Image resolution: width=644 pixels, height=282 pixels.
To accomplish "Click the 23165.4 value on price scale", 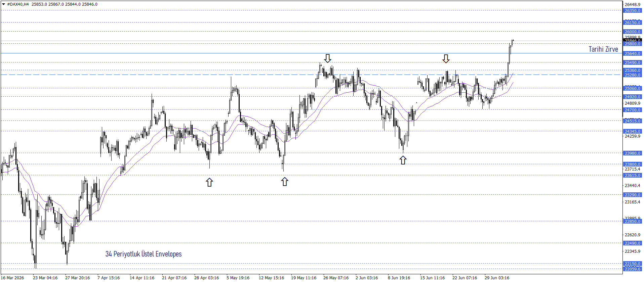I will point(633,202).
